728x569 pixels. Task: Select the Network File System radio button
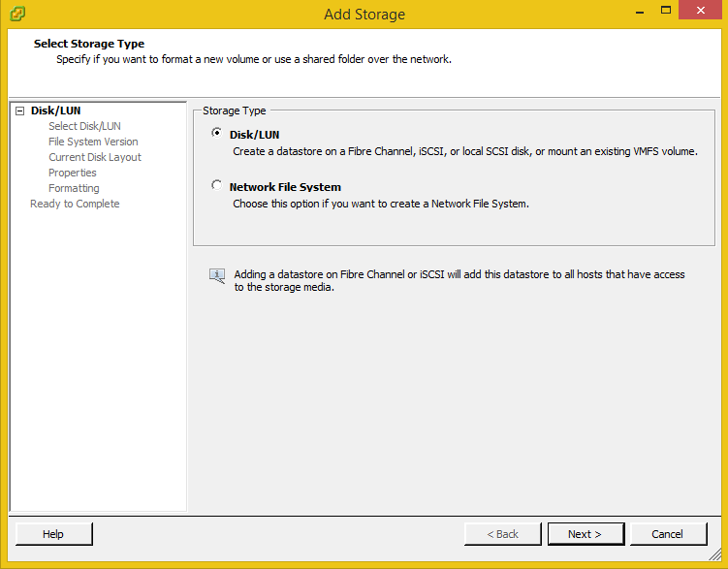point(216,186)
